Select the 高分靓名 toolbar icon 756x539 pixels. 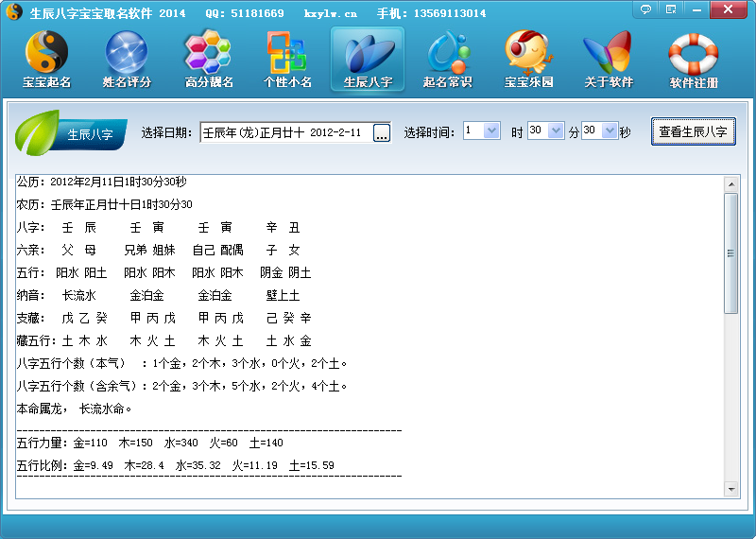(207, 59)
